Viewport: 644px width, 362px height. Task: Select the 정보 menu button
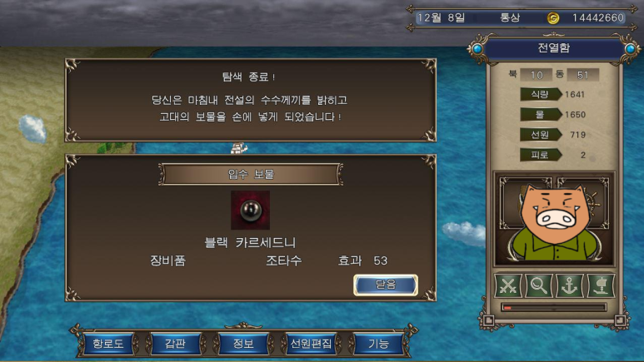[x=243, y=344]
